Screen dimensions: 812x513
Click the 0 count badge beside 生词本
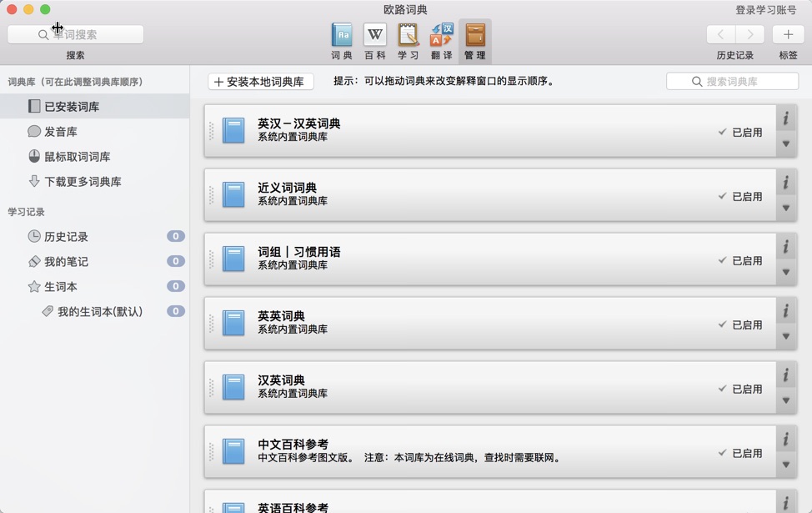pyautogui.click(x=176, y=286)
